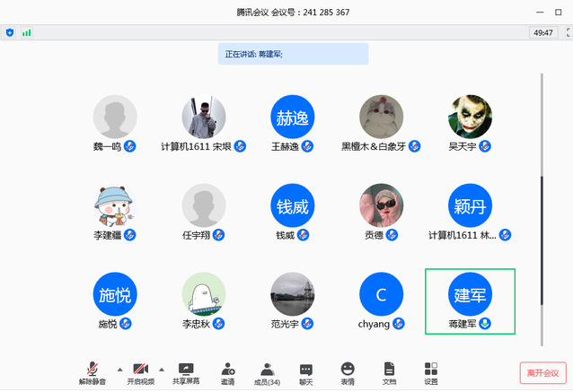This screenshot has width=573, height=392.
Task: Open the 邀请 invite icon
Action: coord(227,373)
